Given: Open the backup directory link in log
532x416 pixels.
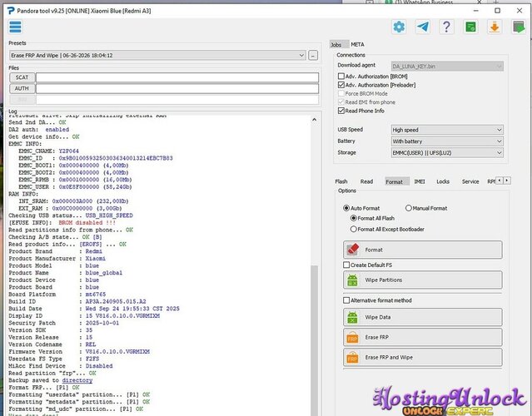Looking at the screenshot, I should pyautogui.click(x=77, y=380).
